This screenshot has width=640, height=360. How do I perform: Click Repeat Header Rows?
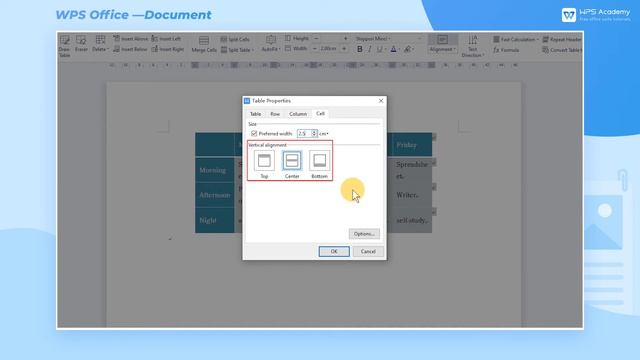click(562, 39)
